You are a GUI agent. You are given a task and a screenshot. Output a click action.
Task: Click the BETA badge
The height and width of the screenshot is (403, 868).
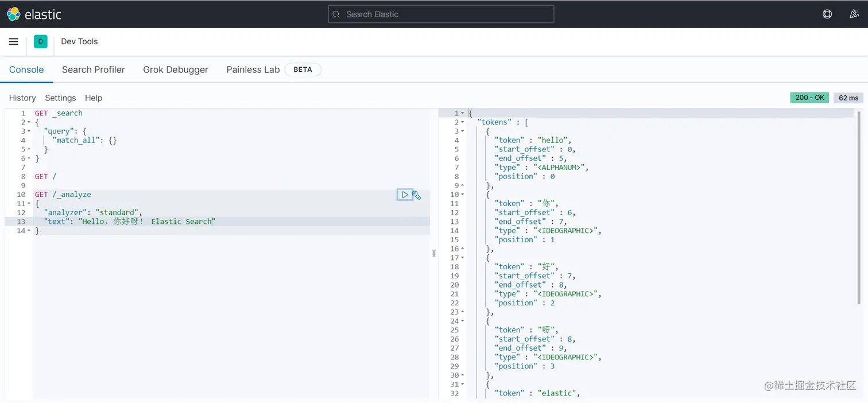tap(303, 69)
